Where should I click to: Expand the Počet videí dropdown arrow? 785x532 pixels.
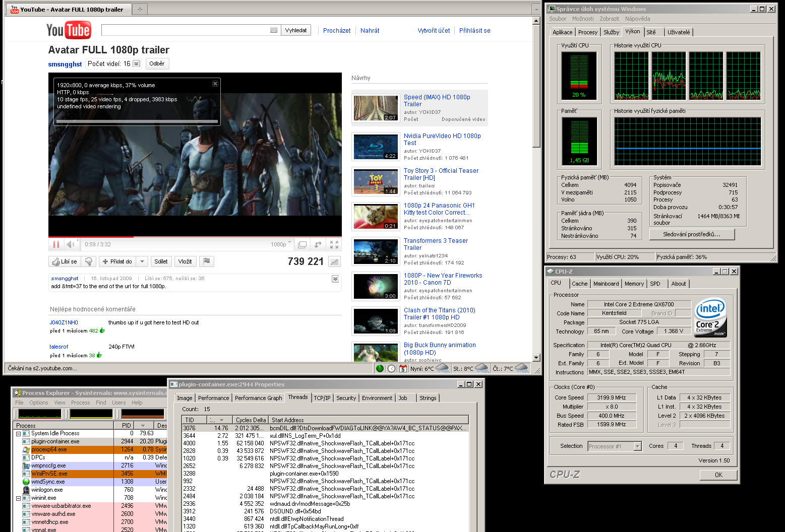(136, 63)
